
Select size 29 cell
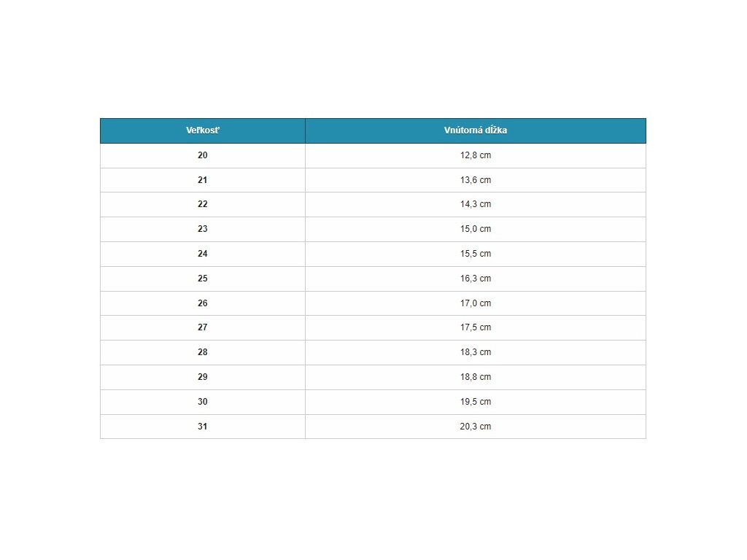[203, 377]
